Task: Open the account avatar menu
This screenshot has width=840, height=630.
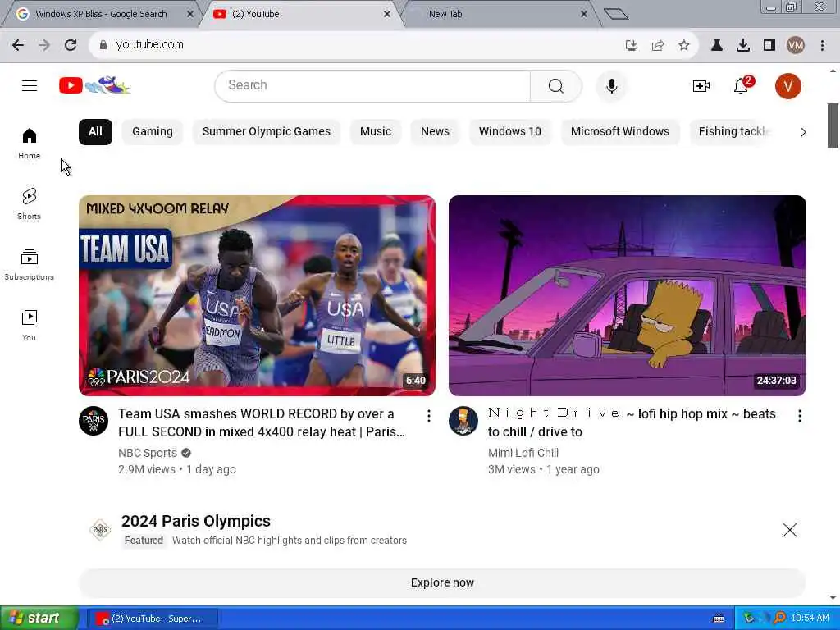Action: point(787,85)
